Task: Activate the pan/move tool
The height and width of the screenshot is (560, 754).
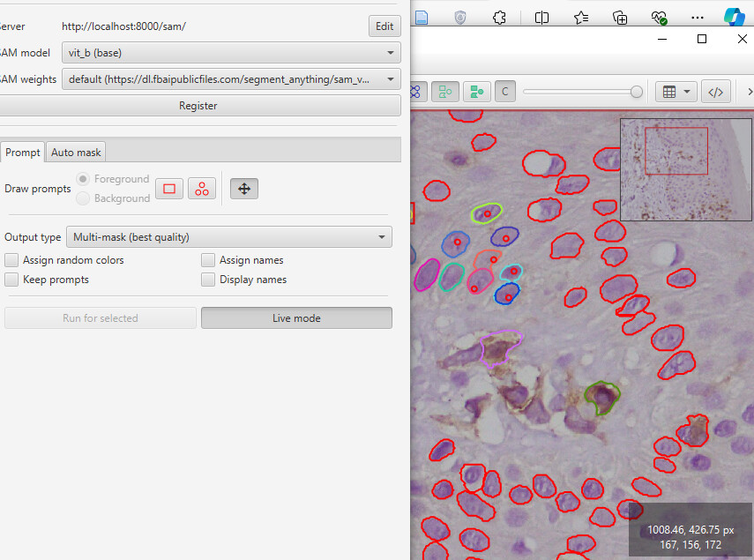Action: click(x=243, y=188)
